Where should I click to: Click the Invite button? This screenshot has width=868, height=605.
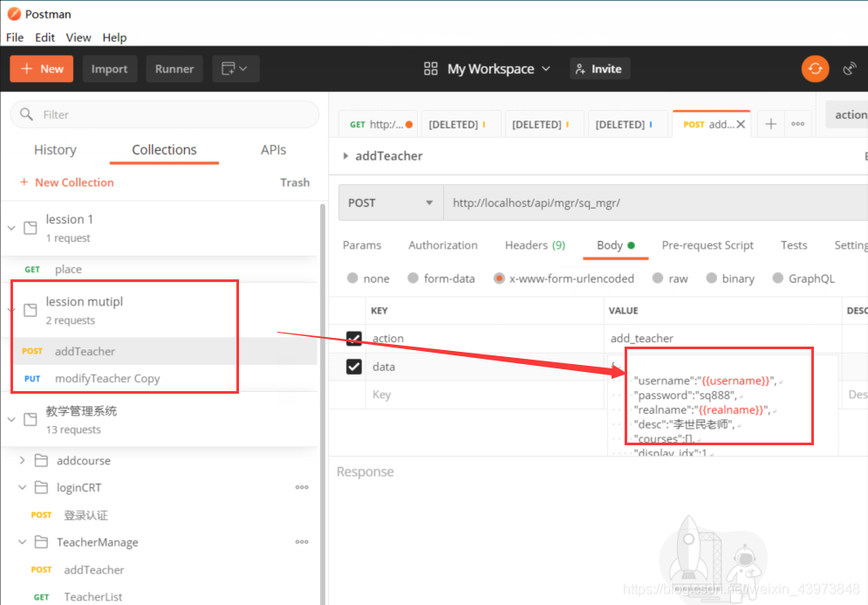coord(599,69)
